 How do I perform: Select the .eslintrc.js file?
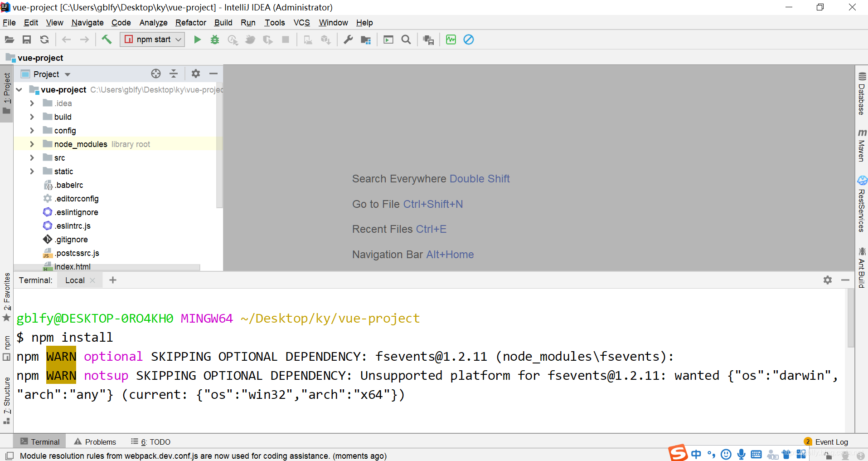73,226
